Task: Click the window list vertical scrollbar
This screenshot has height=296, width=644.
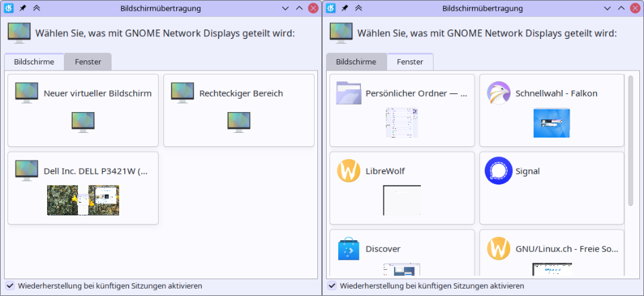Action: coord(631,140)
